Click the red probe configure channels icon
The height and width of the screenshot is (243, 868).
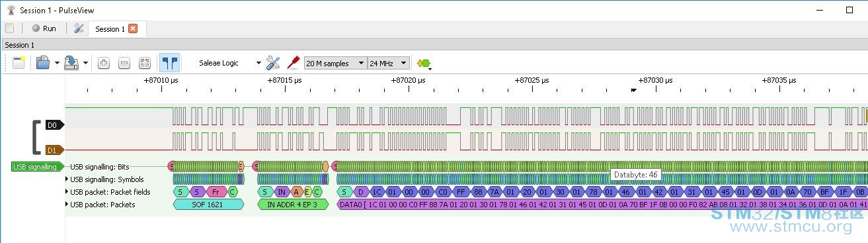[293, 63]
